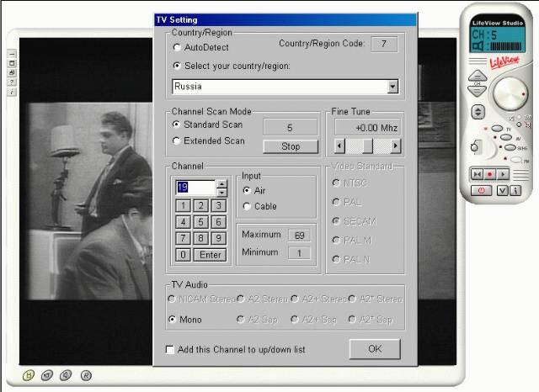539x392 pixels.
Task: Click Fine Tune right arrow
Action: pyautogui.click(x=396, y=146)
